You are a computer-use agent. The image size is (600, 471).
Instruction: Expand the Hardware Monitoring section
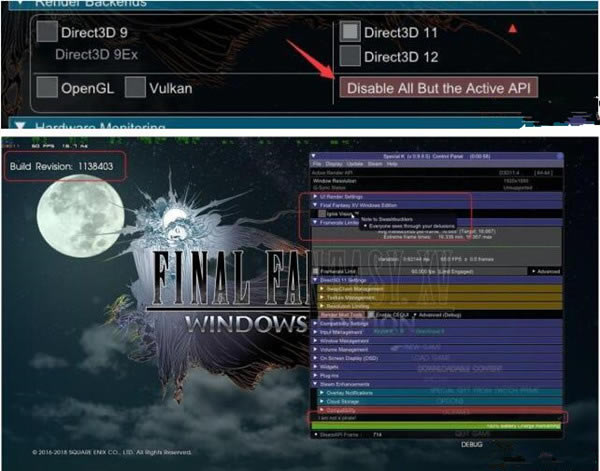tap(100, 128)
